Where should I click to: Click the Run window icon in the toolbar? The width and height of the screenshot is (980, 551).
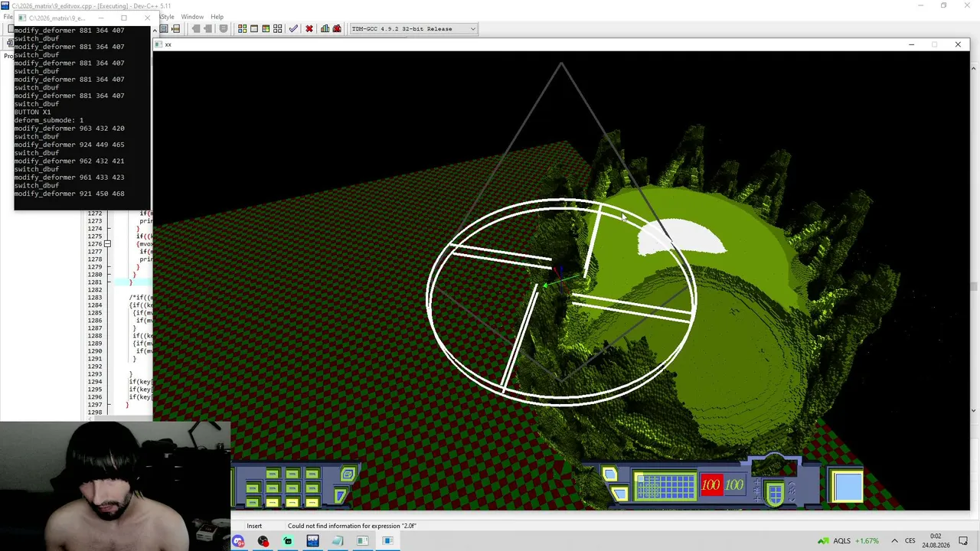254,29
